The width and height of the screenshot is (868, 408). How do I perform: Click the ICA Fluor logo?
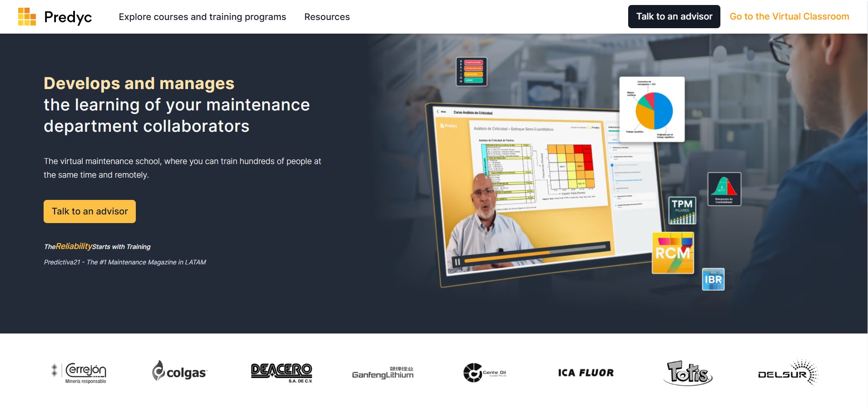click(585, 373)
